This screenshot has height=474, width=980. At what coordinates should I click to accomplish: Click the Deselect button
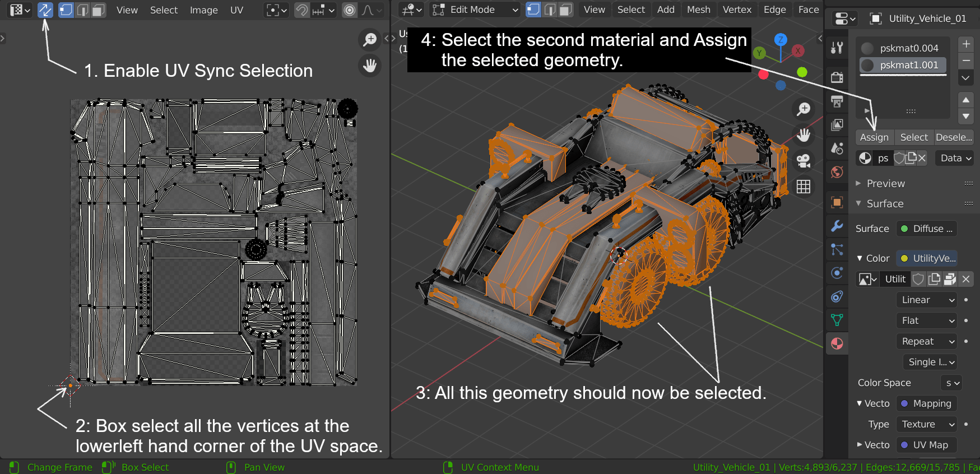pos(954,137)
